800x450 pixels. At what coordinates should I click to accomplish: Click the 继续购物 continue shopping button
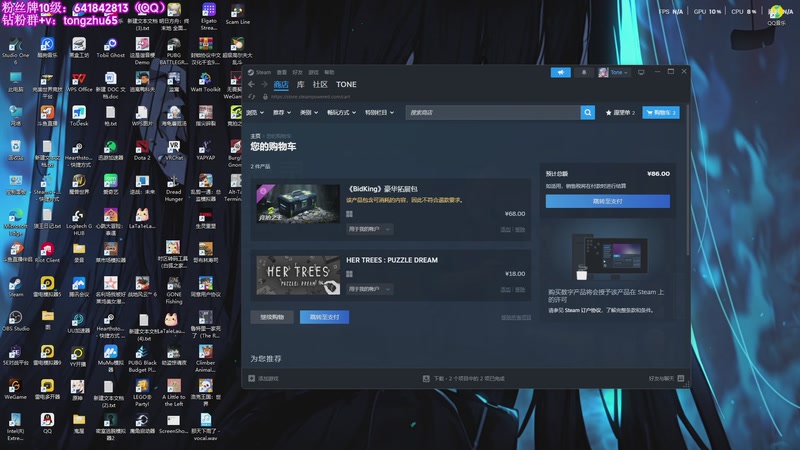tap(272, 317)
